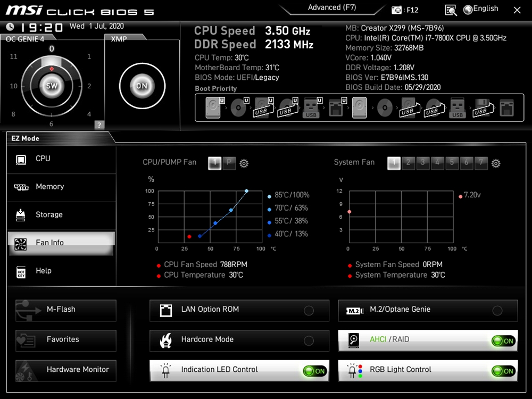Select the last legacy network boot icon

pyautogui.click(x=507, y=108)
